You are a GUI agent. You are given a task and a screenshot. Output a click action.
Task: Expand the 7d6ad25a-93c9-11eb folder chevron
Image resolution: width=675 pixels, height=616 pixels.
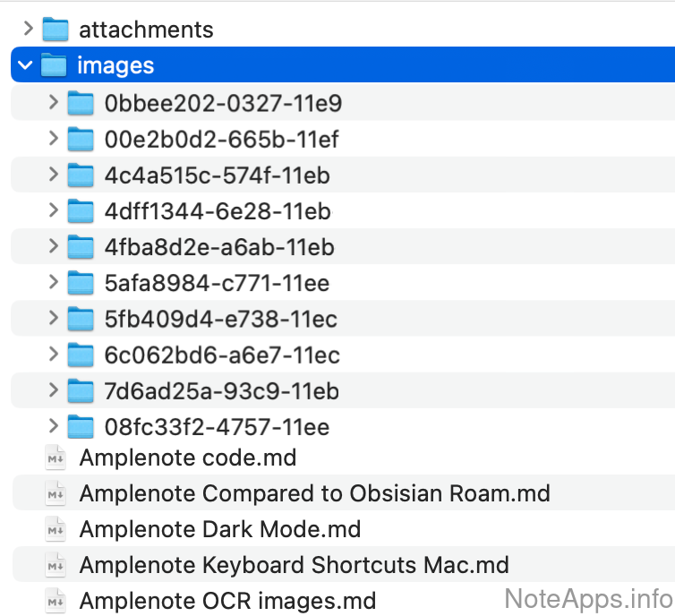pyautogui.click(x=54, y=390)
